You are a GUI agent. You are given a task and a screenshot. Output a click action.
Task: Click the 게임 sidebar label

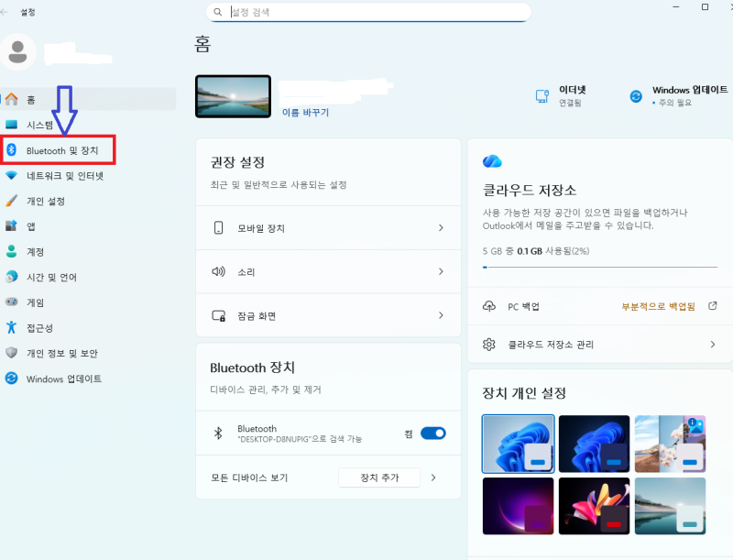coord(35,302)
